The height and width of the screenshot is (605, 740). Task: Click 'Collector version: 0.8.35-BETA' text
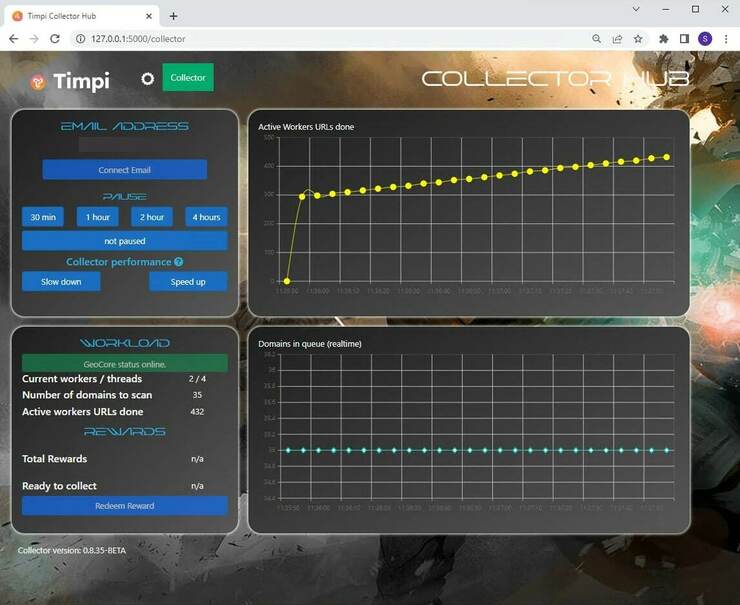(72, 550)
